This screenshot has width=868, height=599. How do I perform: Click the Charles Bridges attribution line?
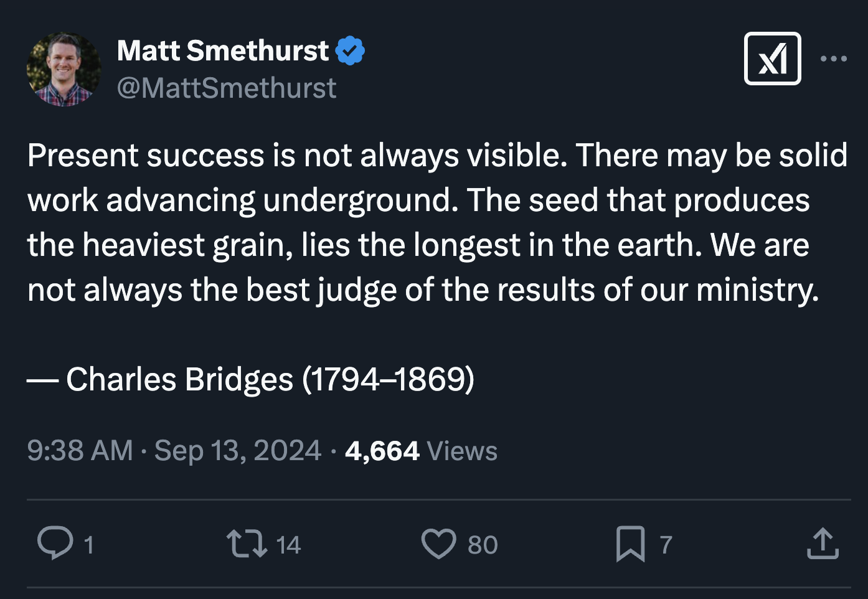(251, 379)
